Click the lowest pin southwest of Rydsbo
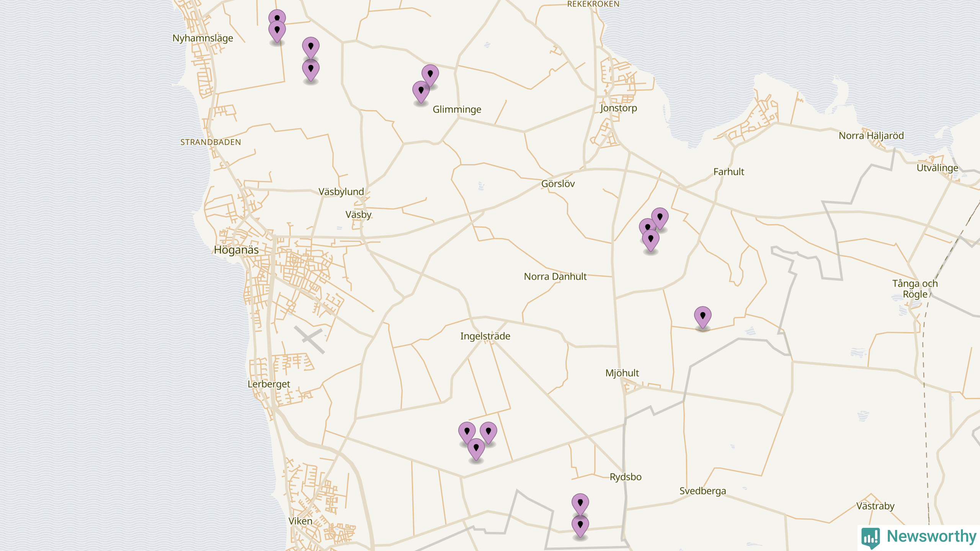Screen dimensions: 980x551 point(580,527)
